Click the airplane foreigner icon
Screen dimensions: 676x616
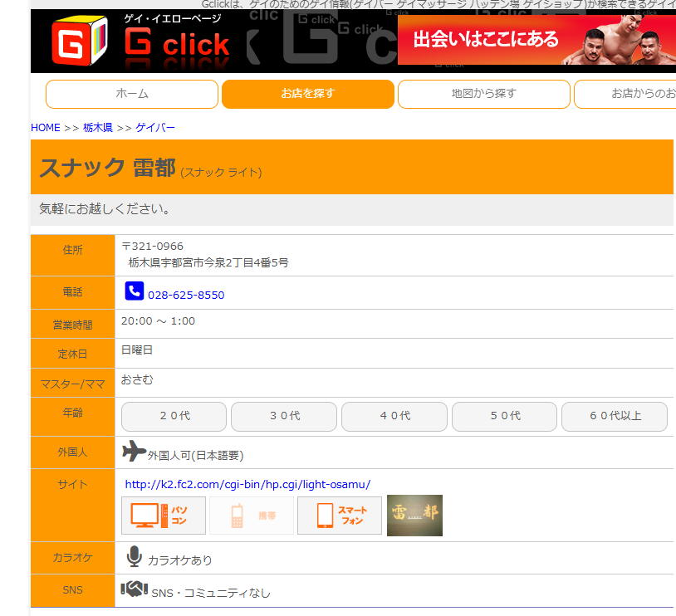click(134, 451)
